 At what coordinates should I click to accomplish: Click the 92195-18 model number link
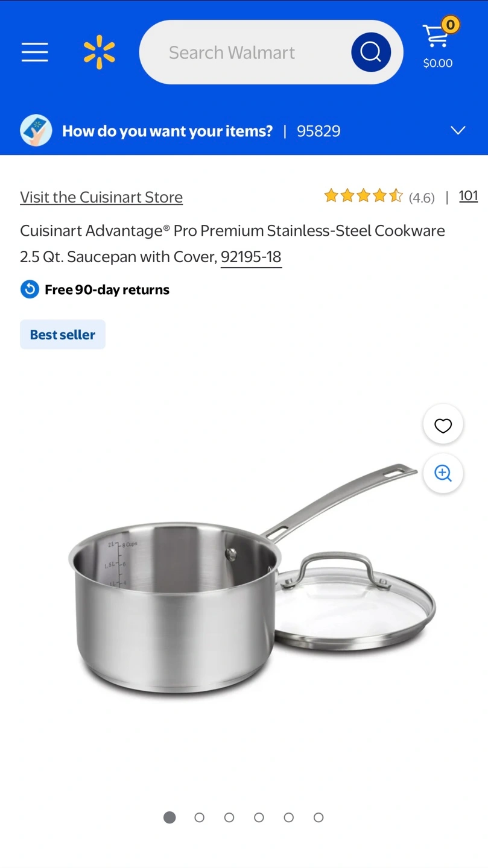251,257
